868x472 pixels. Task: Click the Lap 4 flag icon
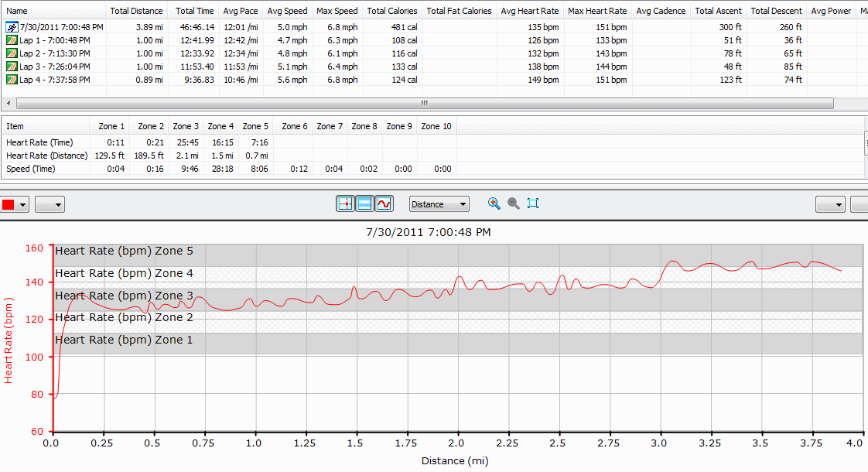12,80
